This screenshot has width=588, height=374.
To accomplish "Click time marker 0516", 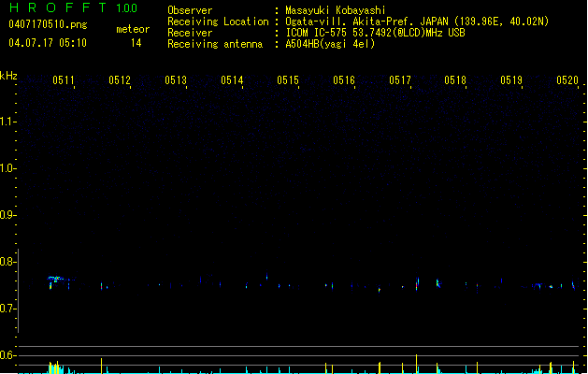I will (344, 80).
